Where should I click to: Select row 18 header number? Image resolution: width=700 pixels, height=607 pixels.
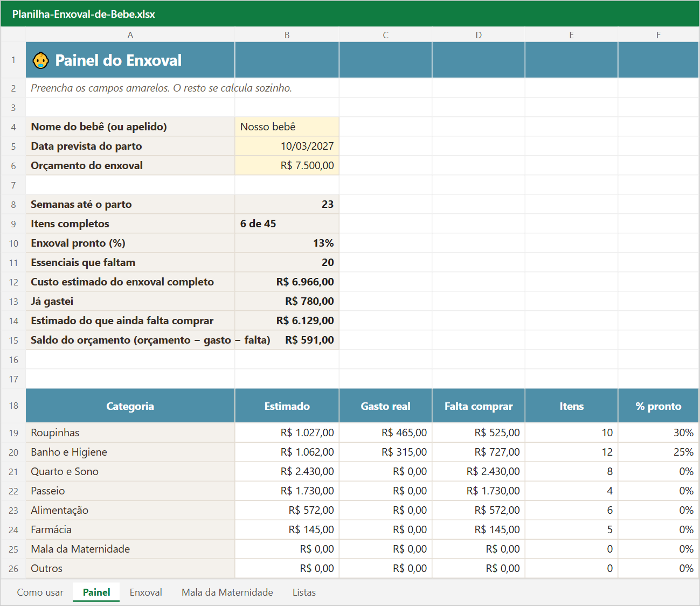tap(13, 406)
